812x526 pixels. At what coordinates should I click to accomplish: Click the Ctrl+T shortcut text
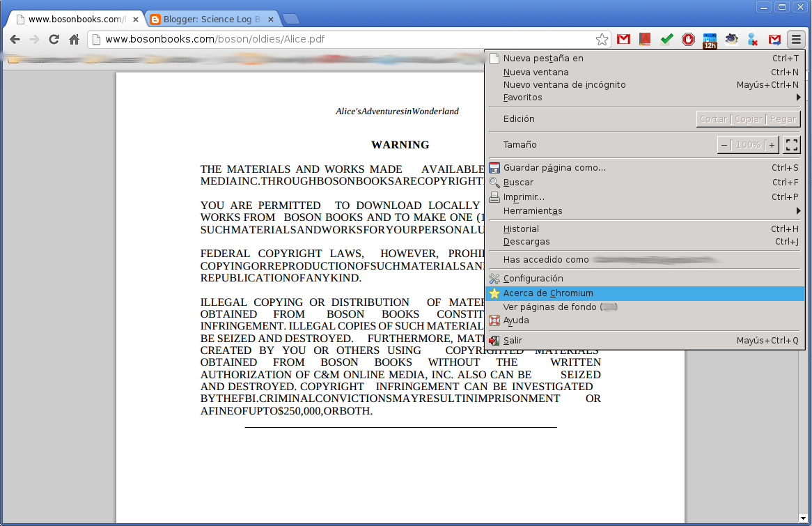786,59
